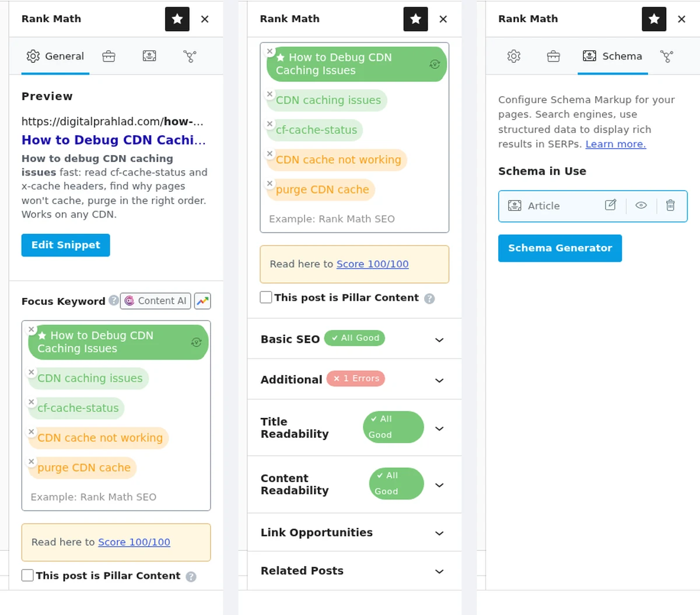Expand the Related Posts section
This screenshot has width=700, height=615.
coord(354,571)
